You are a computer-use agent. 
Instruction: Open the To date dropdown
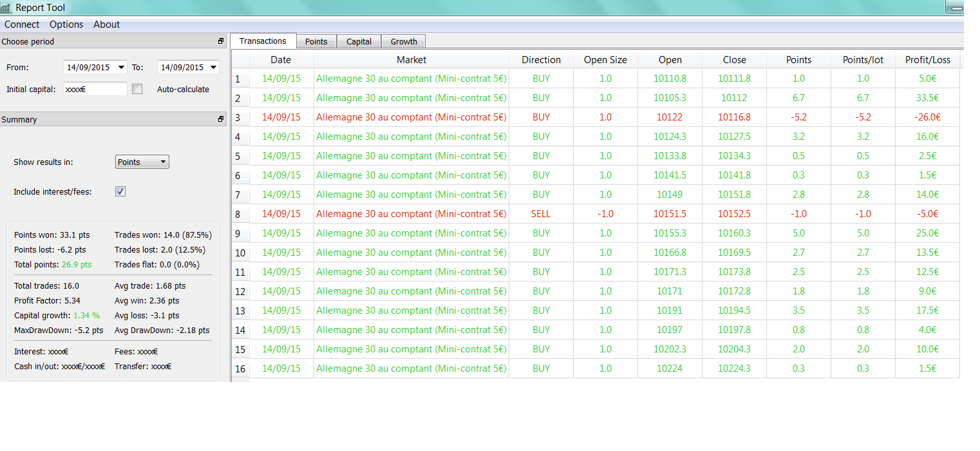pyautogui.click(x=214, y=68)
